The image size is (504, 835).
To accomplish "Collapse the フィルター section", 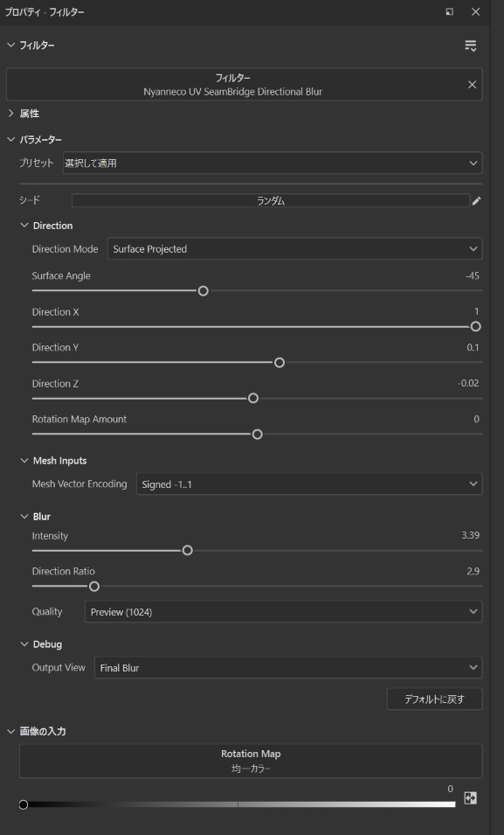I will (x=10, y=45).
